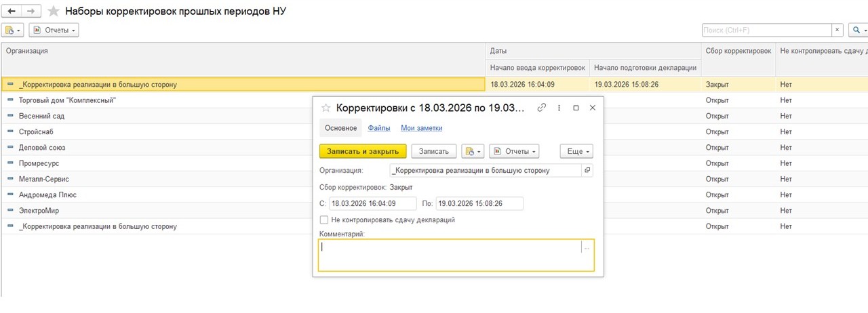The height and width of the screenshot is (313, 868).
Task: Open the Еще dropdown menu
Action: [576, 151]
